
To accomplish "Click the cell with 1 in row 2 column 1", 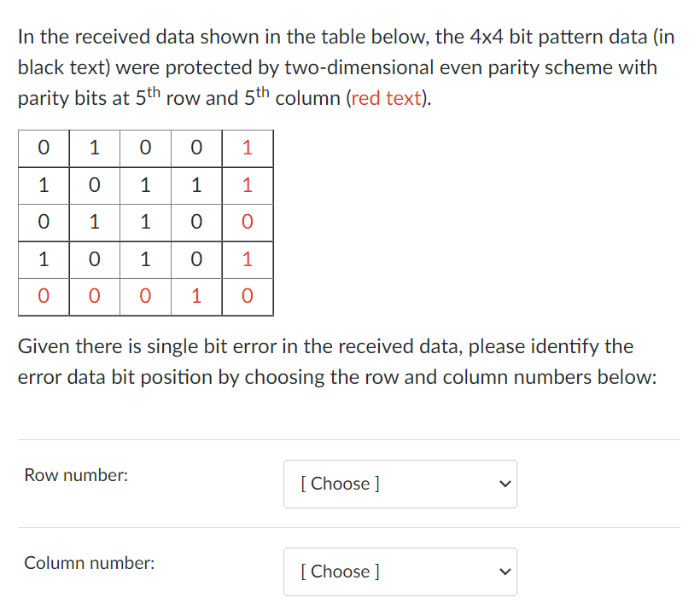I will coord(43,185).
